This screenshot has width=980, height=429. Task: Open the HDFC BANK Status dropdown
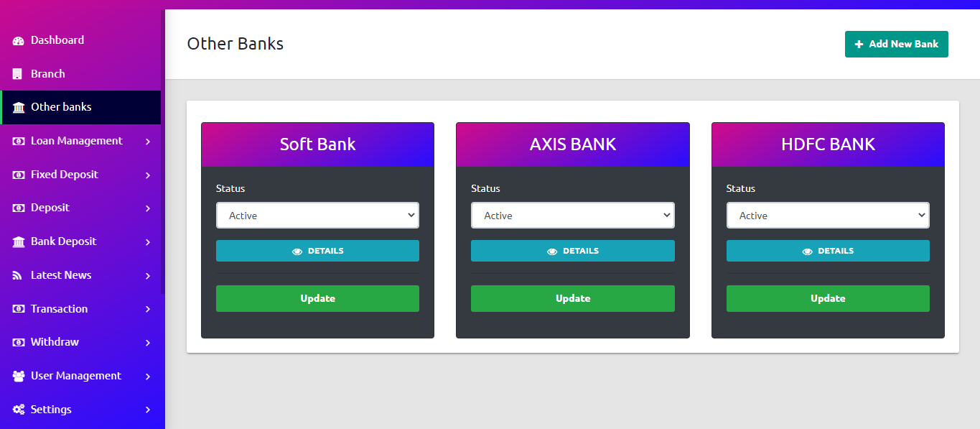[828, 216]
